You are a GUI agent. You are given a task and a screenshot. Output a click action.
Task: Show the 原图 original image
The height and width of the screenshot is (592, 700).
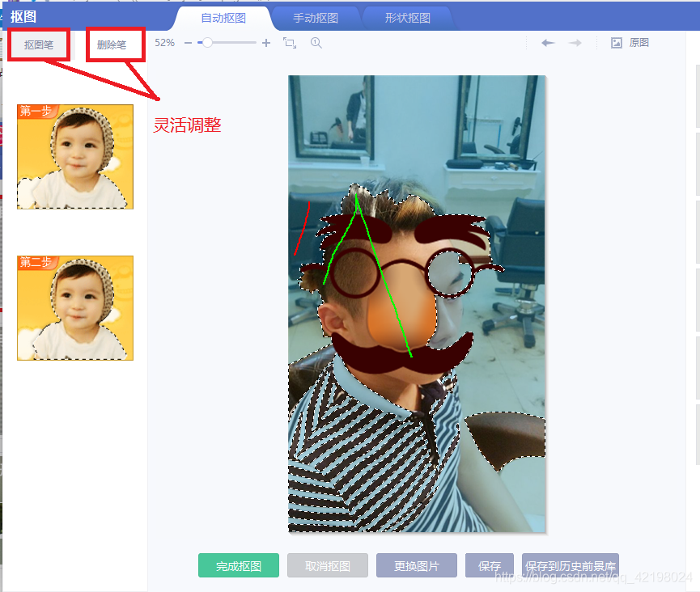(630, 43)
